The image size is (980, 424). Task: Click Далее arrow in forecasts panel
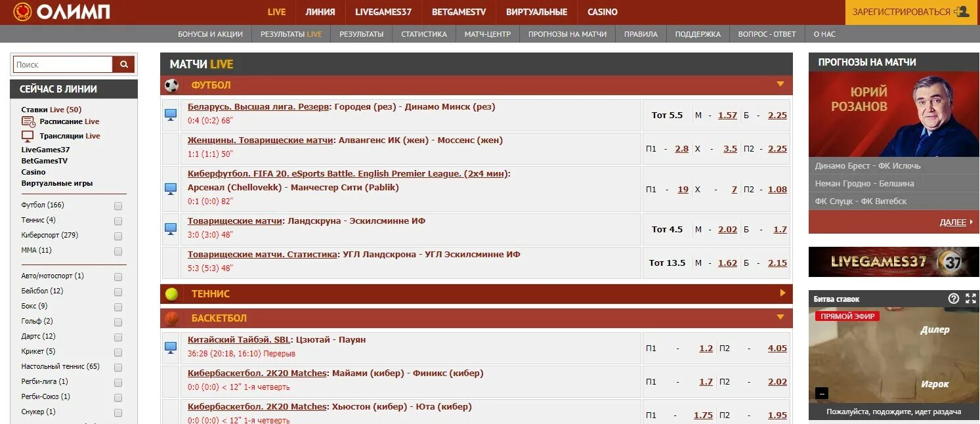(971, 223)
